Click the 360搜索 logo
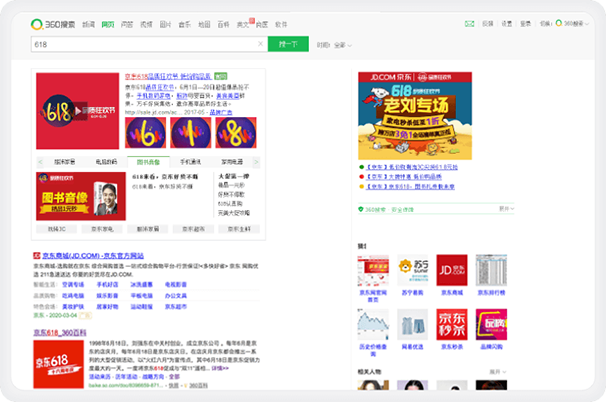 (x=53, y=24)
